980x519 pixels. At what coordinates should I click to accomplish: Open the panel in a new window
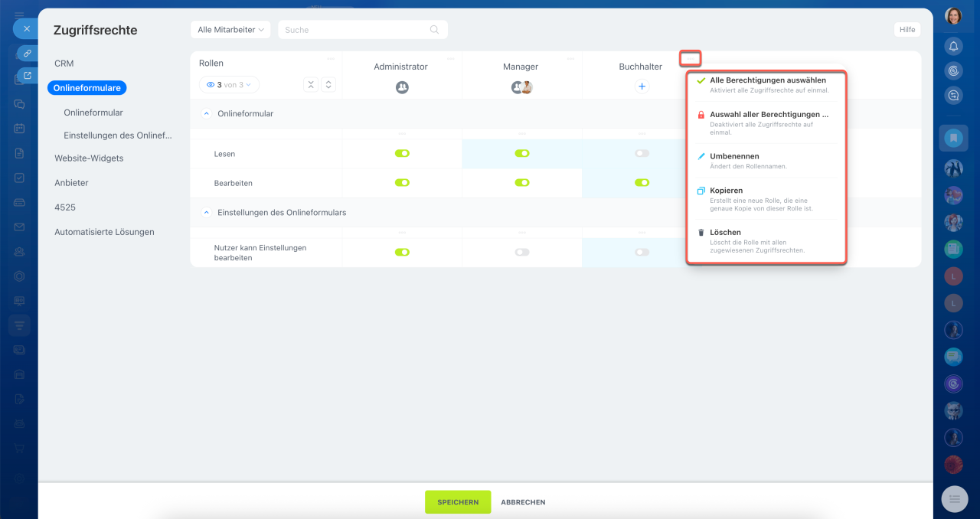pos(28,76)
